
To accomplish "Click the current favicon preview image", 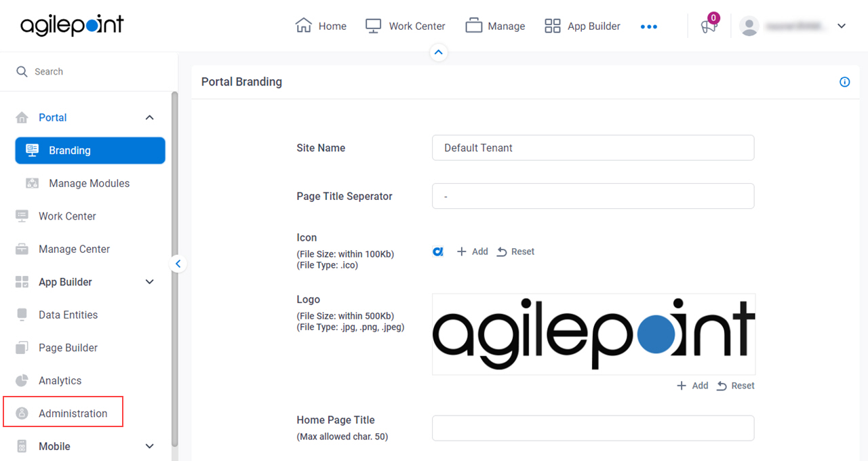I will point(438,252).
